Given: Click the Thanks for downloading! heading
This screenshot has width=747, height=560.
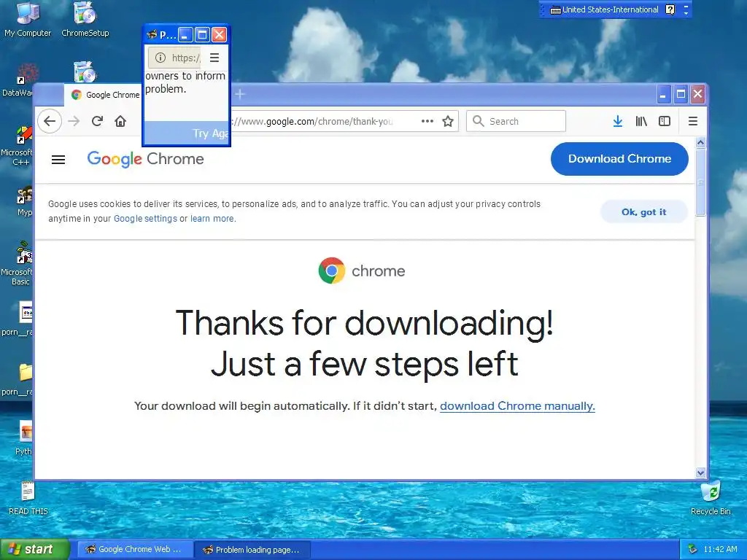Looking at the screenshot, I should coord(365,323).
